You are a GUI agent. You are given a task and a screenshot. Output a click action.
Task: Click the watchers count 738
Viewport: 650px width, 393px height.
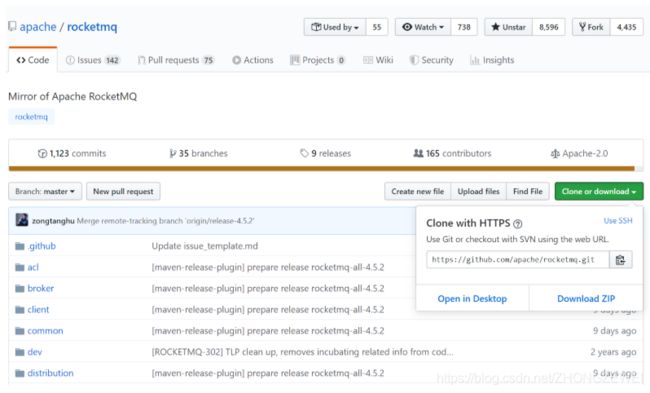point(464,27)
